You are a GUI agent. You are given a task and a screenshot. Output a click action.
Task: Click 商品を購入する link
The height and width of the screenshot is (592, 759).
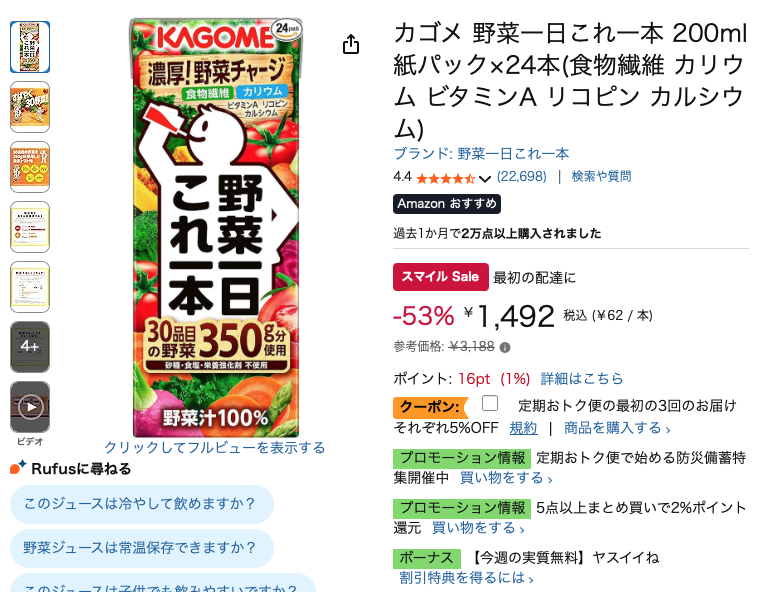pos(617,428)
